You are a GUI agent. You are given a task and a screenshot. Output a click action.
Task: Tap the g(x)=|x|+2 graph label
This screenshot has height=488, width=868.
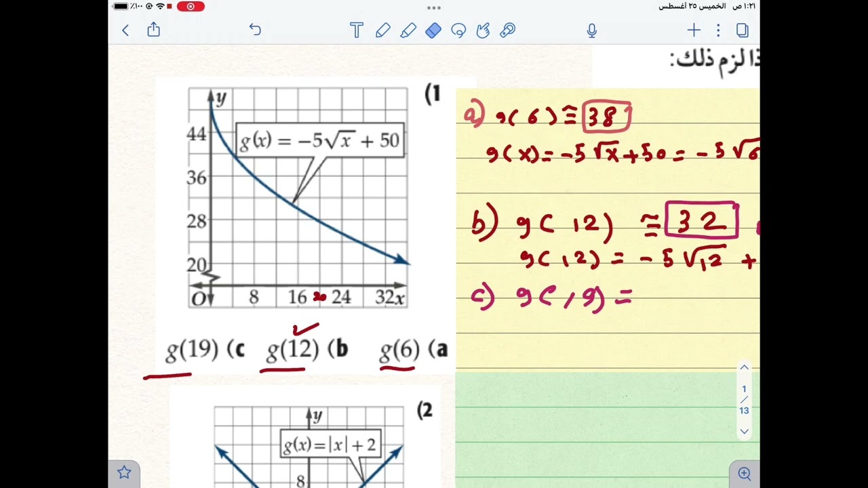[x=330, y=445]
